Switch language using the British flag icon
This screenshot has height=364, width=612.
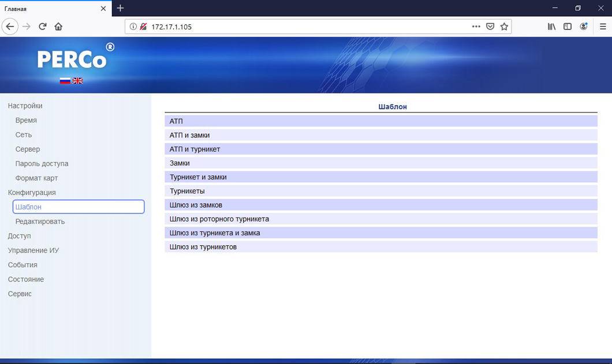(x=77, y=81)
